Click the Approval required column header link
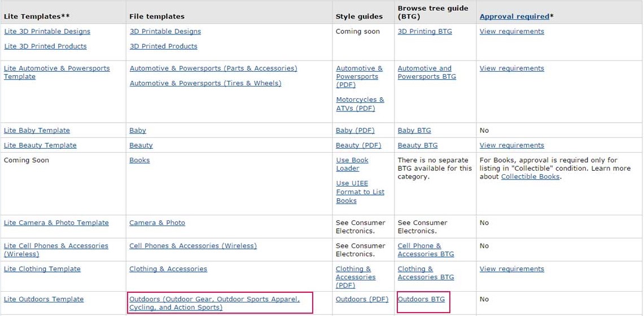This screenshot has height=316, width=644. tap(514, 16)
